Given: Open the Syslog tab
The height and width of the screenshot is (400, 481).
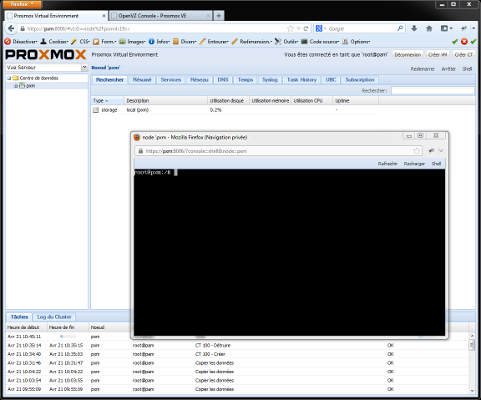Looking at the screenshot, I should tap(270, 80).
